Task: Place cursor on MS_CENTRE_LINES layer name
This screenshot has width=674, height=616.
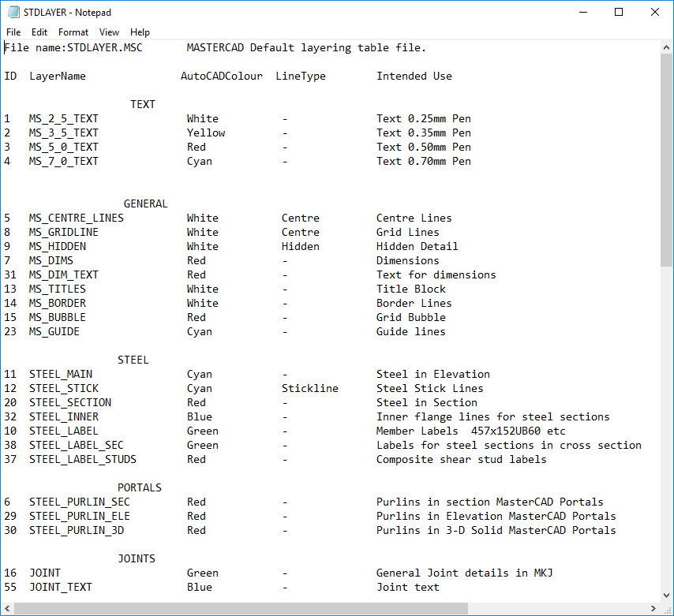Action: (77, 218)
